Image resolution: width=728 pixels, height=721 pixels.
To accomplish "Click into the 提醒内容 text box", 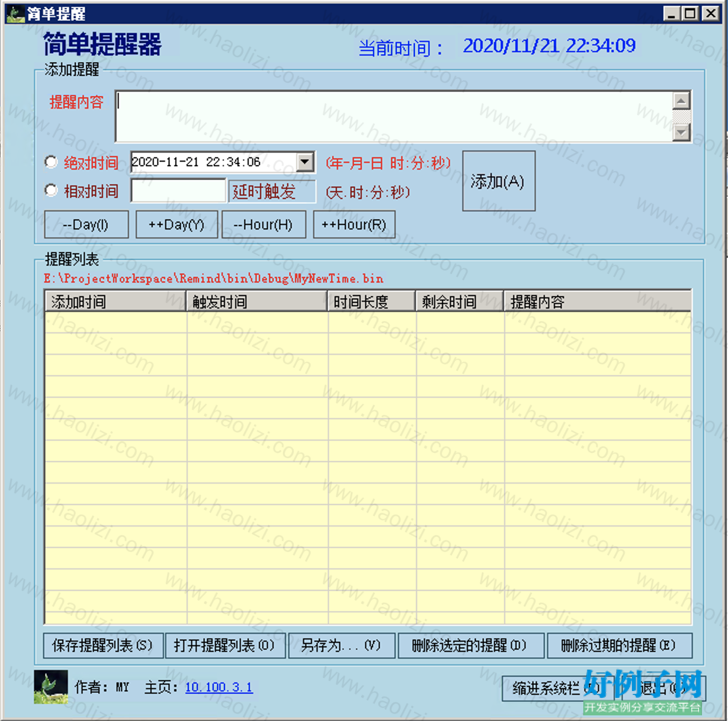I will tap(394, 116).
